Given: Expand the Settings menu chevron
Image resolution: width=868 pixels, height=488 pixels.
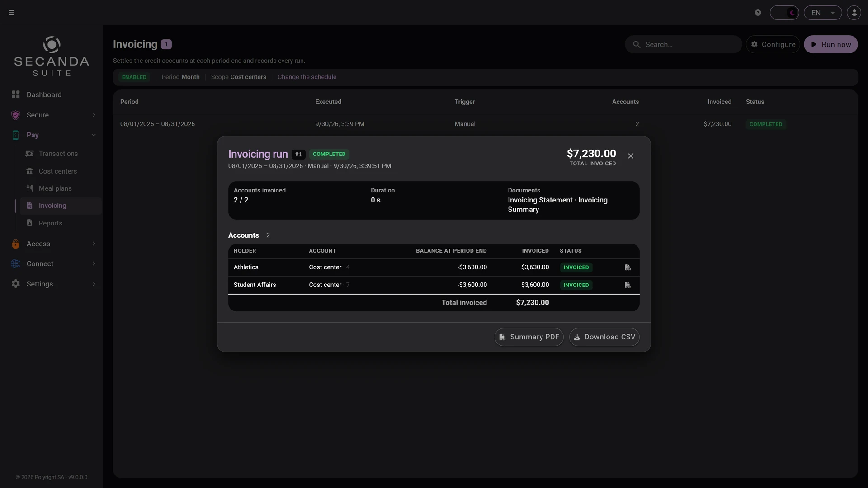Looking at the screenshot, I should click(x=94, y=284).
